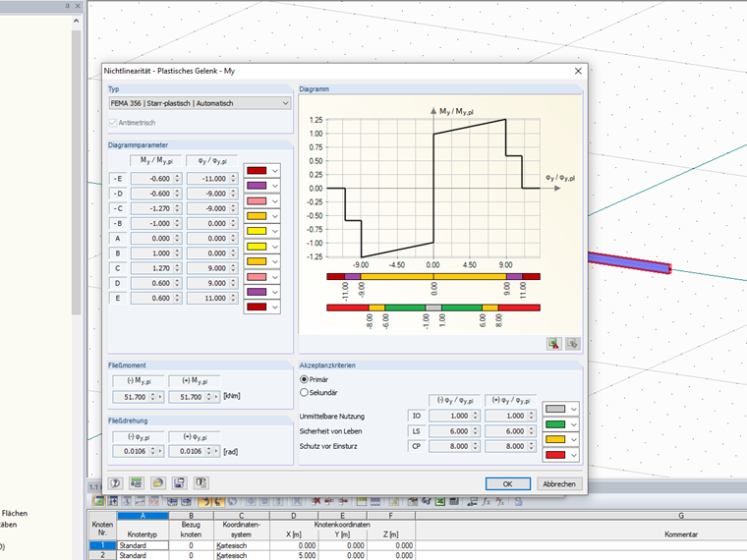
Task: Open the gray IO color dropdown
Action: [574, 409]
